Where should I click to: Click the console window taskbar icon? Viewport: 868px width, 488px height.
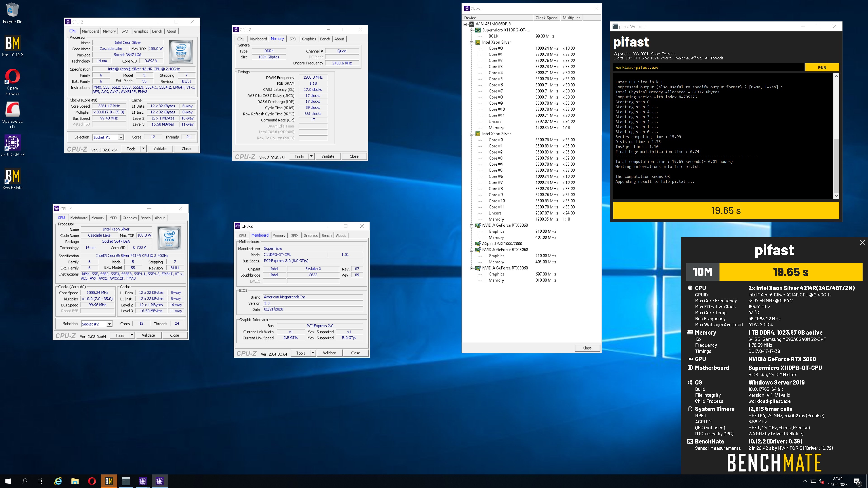[x=126, y=481]
